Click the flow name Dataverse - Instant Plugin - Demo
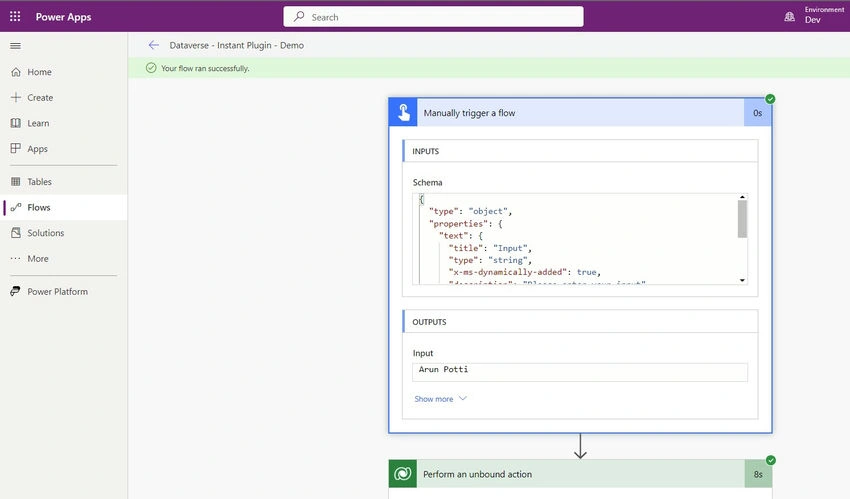This screenshot has height=499, width=850. point(236,46)
